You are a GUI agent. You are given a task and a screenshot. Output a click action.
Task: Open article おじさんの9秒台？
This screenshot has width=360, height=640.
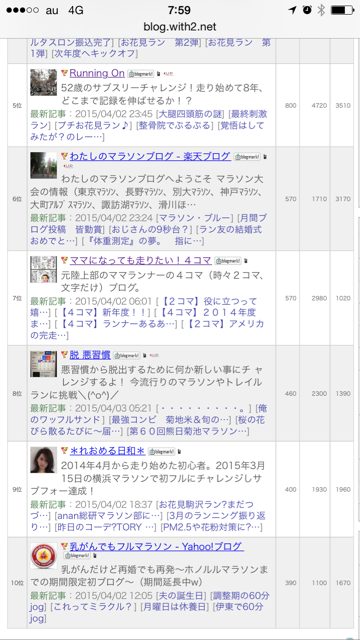coord(151,229)
